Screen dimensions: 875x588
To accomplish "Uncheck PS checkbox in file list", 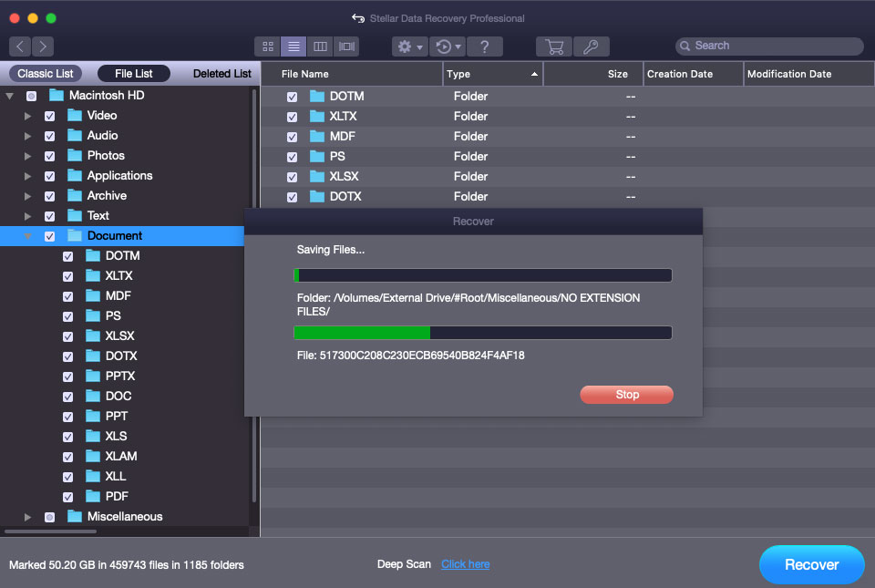I will tap(292, 158).
